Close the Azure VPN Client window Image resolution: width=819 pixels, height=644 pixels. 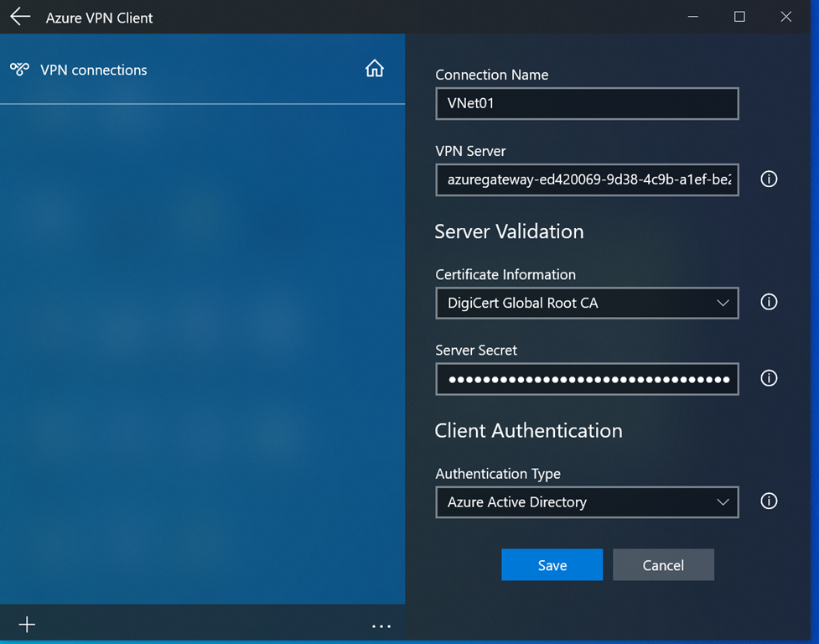pos(786,17)
